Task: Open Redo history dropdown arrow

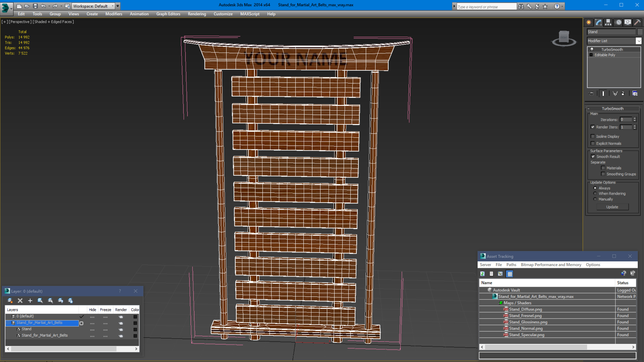Action: 61,6
